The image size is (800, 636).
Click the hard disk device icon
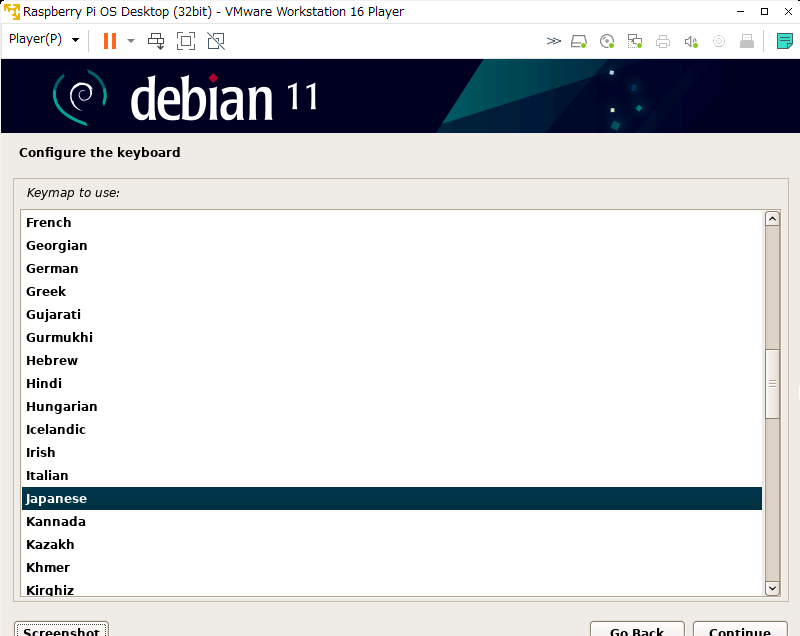pos(579,41)
